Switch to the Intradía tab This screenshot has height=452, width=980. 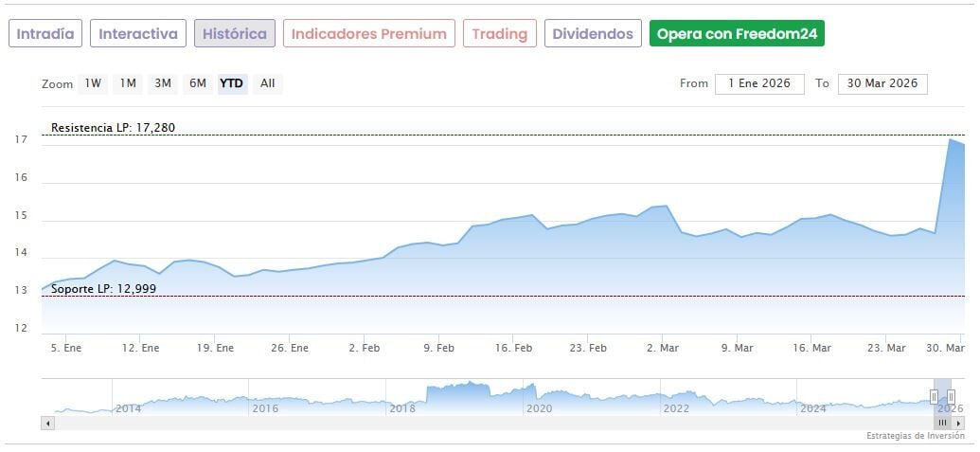pos(45,34)
